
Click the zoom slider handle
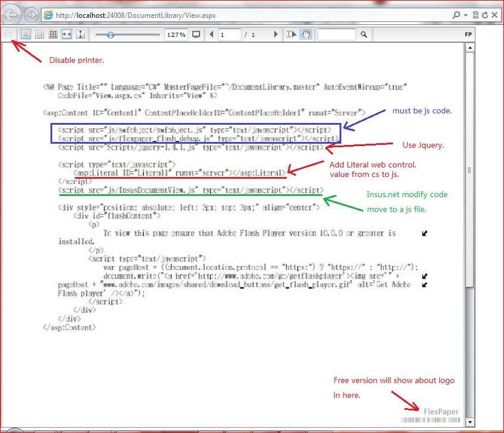coord(110,34)
